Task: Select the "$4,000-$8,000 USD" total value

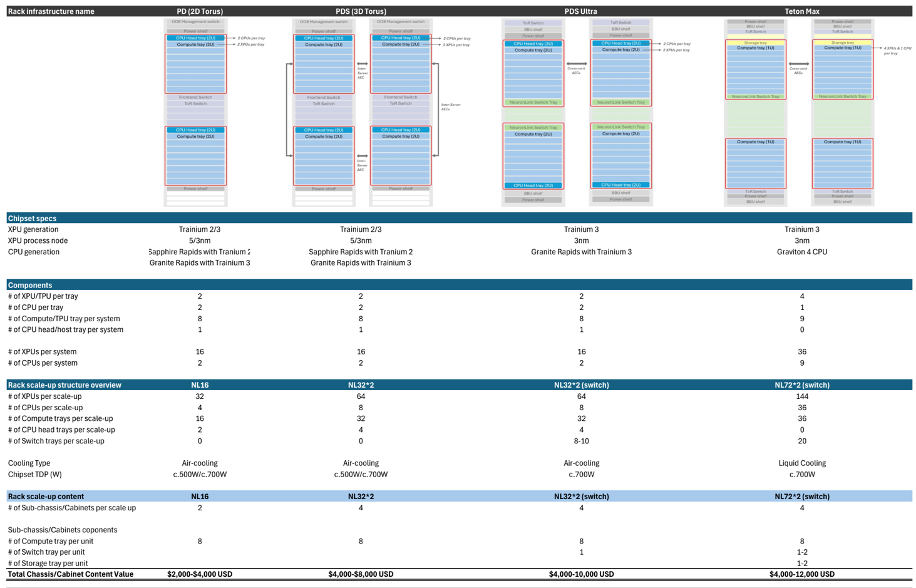Action: click(361, 574)
